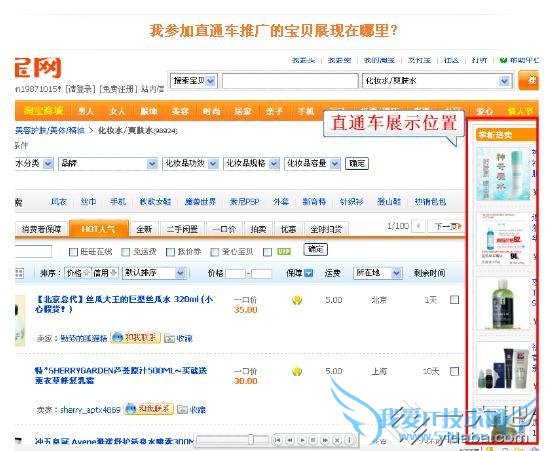Open 淘宝商城 in orange nav bar
The image size is (546, 451).
coord(44,111)
